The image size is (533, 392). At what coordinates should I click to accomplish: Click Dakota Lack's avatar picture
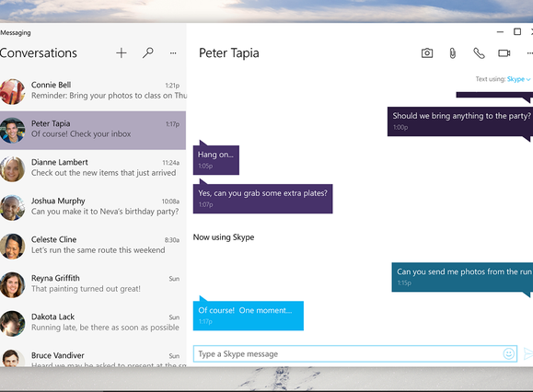(12, 324)
